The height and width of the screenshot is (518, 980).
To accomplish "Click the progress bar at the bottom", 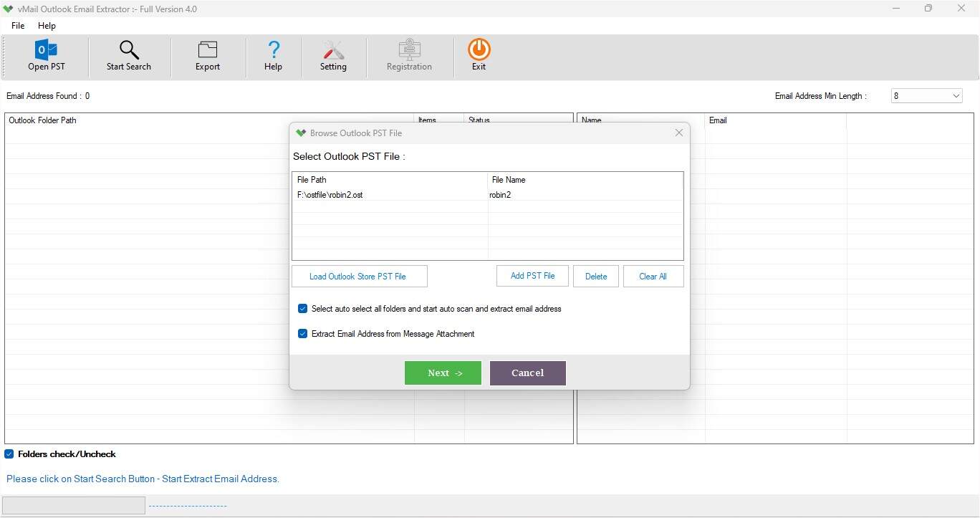I will [x=74, y=505].
